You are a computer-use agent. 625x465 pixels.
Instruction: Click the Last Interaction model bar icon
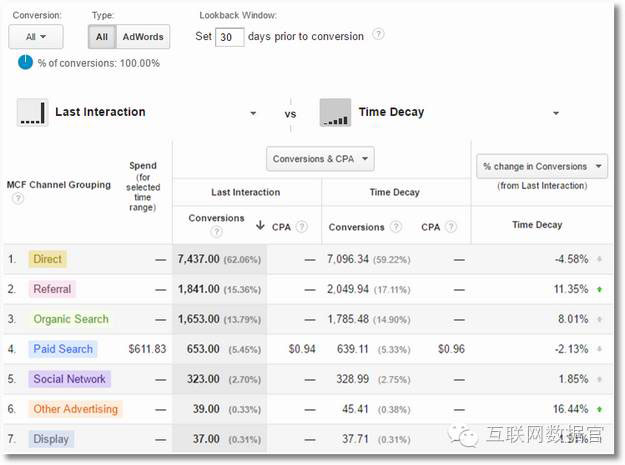(32, 112)
